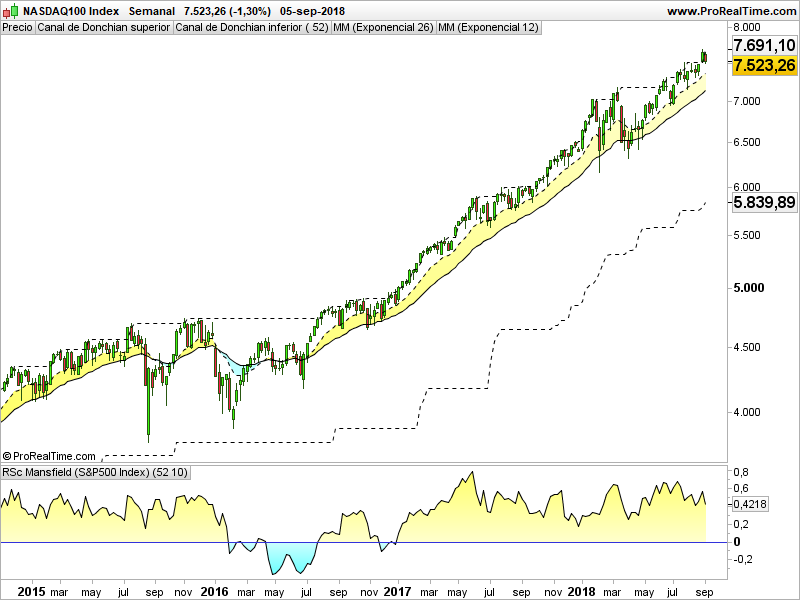This screenshot has width=800, height=600.
Task: Click the ProRealTime.com copyright watermark
Action: (50, 456)
